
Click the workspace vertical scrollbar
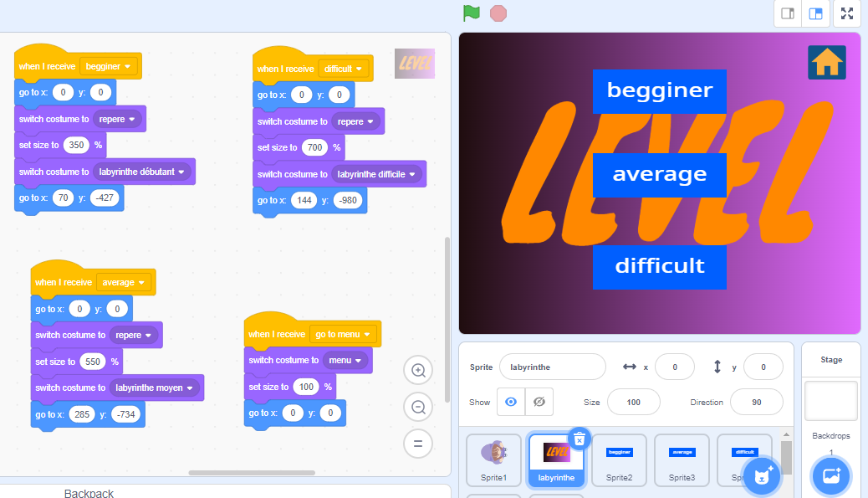point(447,321)
